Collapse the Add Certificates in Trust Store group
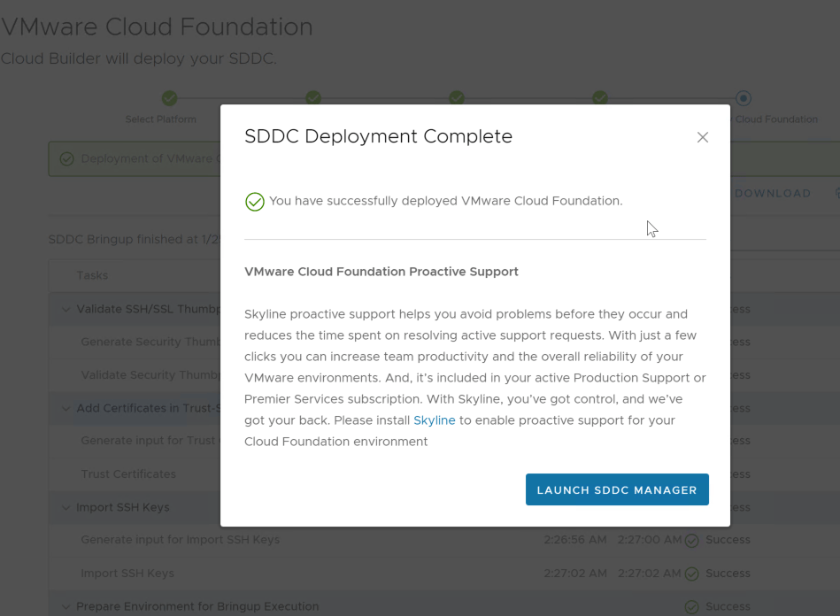This screenshot has width=840, height=616. 66,409
